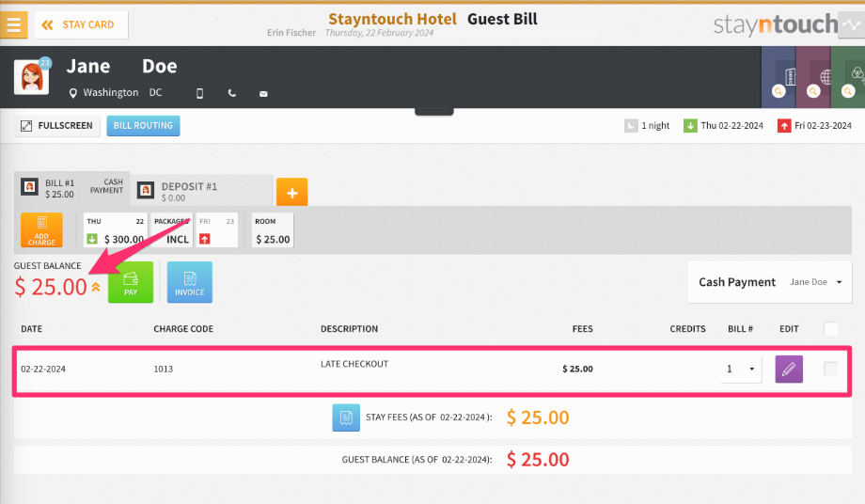865x504 pixels.
Task: Click green arrival arrow icon by Thu 02-22-2024
Action: tap(690, 126)
